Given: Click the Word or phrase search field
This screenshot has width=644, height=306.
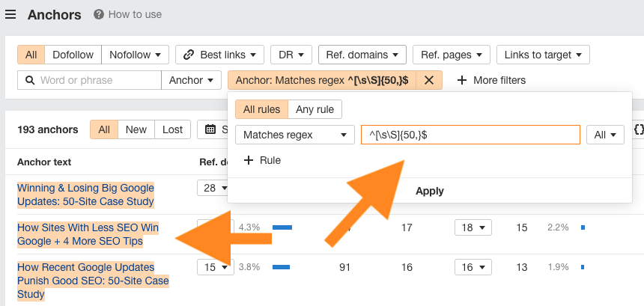Looking at the screenshot, I should click(89, 80).
